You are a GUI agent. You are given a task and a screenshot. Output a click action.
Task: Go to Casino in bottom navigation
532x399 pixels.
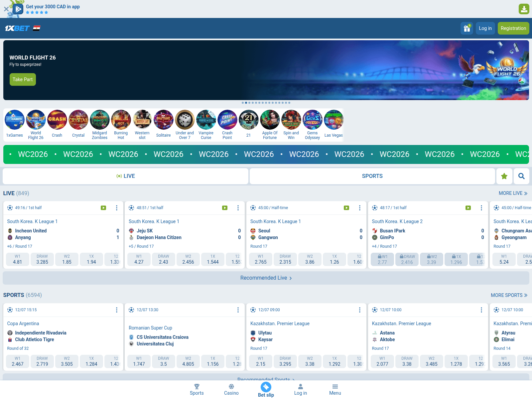[231, 389]
